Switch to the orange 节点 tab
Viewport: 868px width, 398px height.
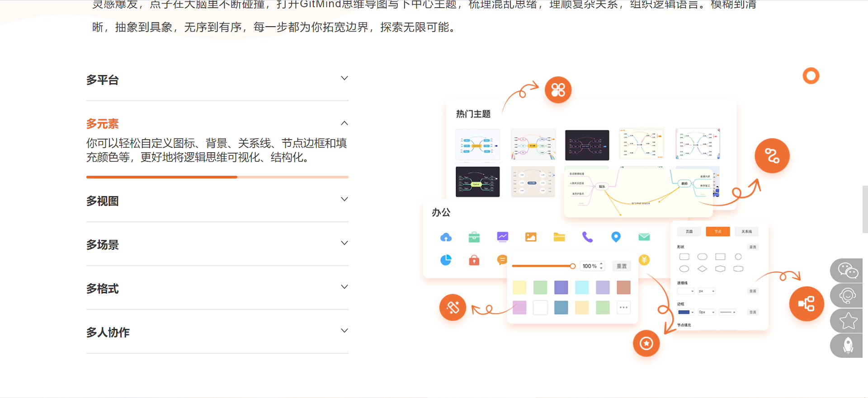[x=718, y=231]
